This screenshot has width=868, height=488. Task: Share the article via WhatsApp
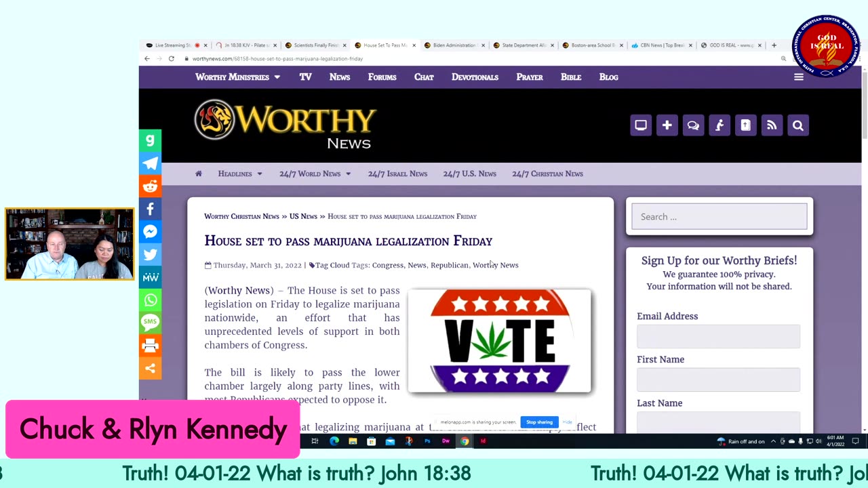coord(151,300)
